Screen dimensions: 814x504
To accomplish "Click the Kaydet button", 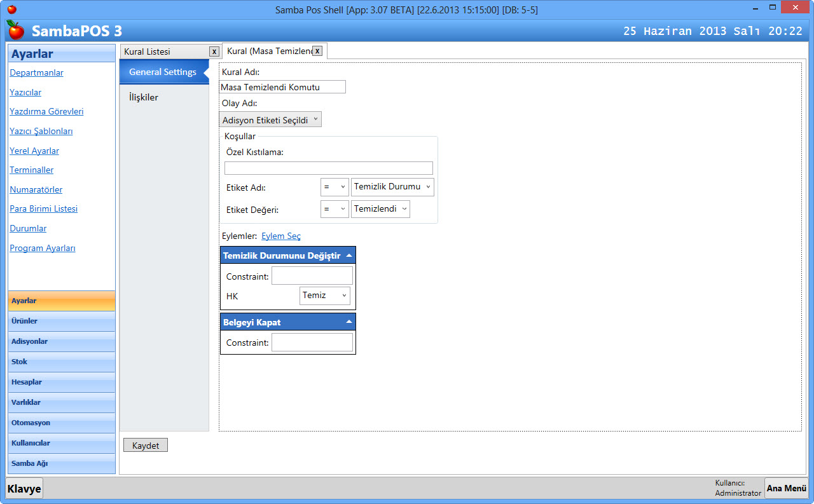I will [x=146, y=446].
